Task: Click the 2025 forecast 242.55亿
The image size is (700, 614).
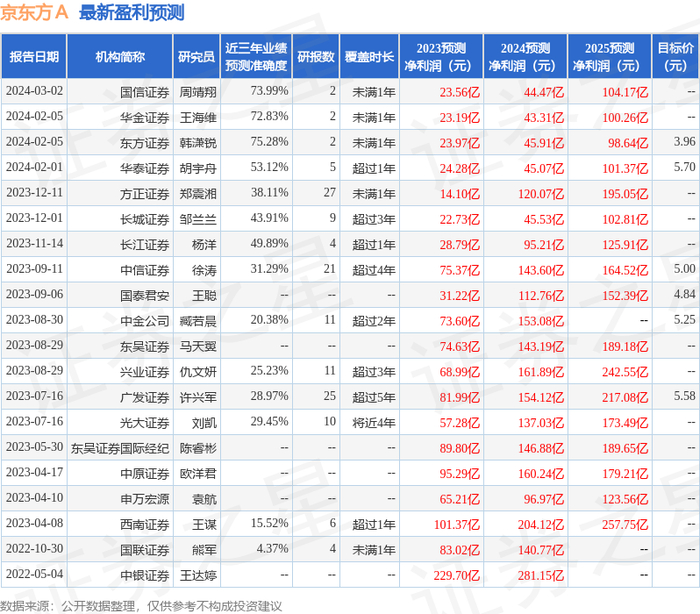Action: [x=625, y=372]
